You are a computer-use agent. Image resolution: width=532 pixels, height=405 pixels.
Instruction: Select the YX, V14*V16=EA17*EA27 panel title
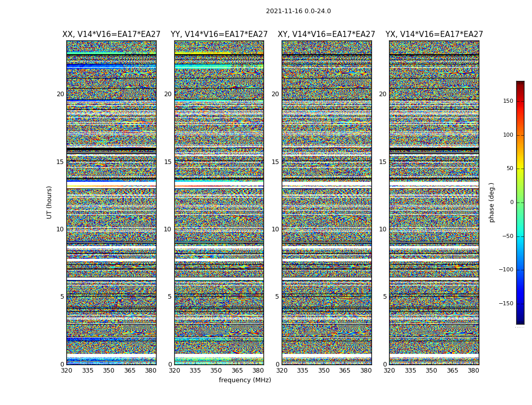pyautogui.click(x=434, y=34)
